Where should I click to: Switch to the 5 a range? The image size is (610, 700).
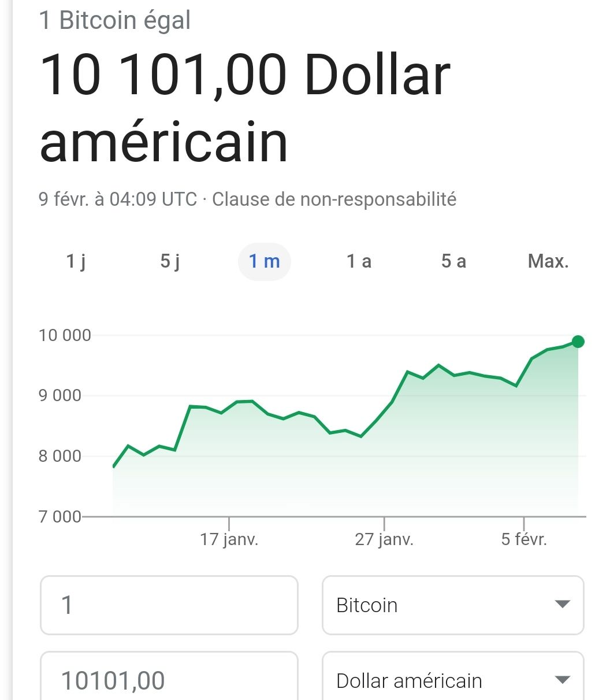(453, 261)
